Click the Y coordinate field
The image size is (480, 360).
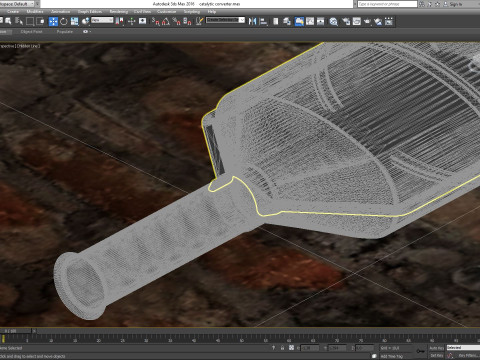pos(337,348)
